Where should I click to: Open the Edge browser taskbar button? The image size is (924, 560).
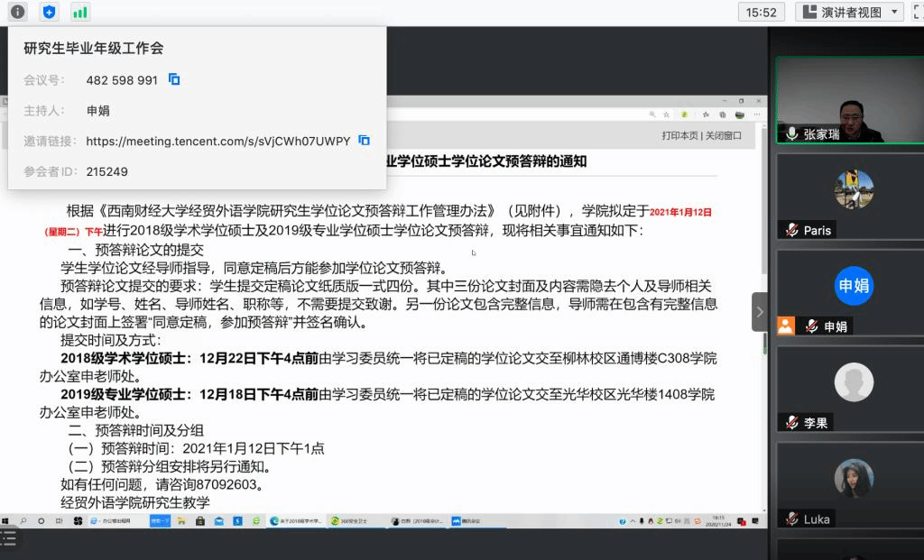(x=295, y=521)
